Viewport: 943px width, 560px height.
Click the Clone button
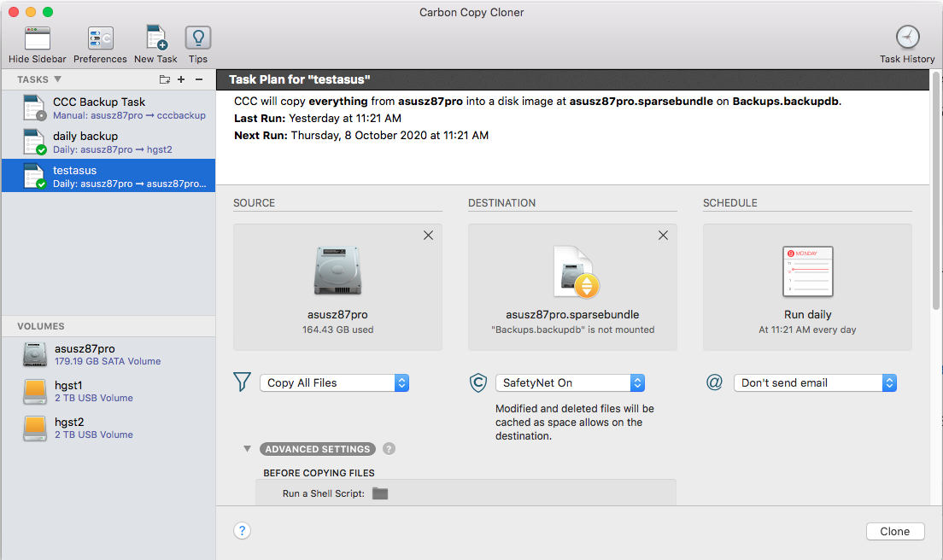(x=895, y=531)
